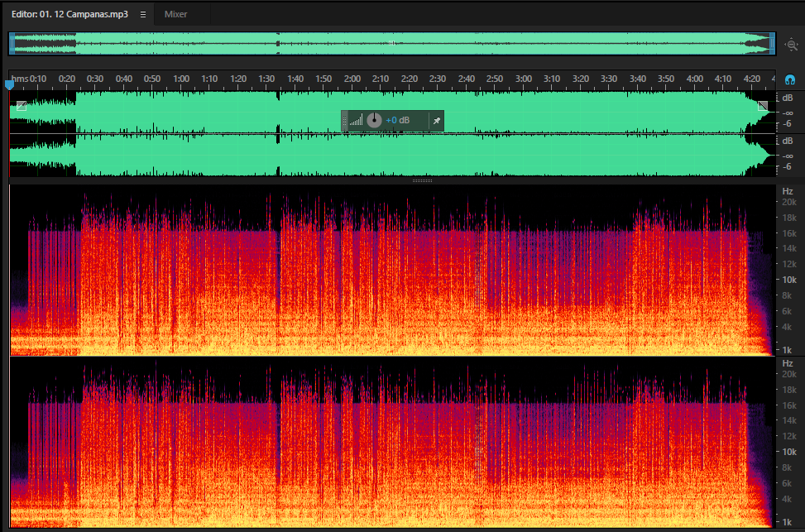Click the Hz label on the lower spectrogram scale

(x=788, y=363)
